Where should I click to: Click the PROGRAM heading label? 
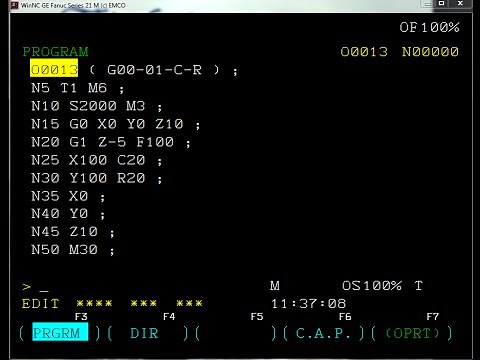point(55,52)
